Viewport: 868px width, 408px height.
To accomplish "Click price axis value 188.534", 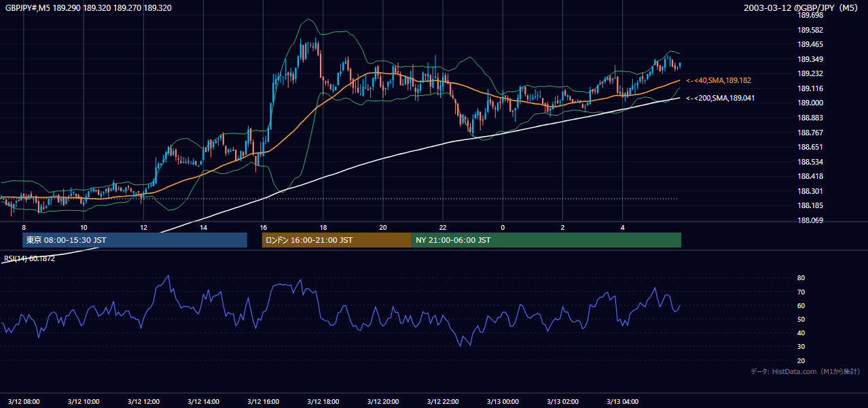I will click(810, 162).
